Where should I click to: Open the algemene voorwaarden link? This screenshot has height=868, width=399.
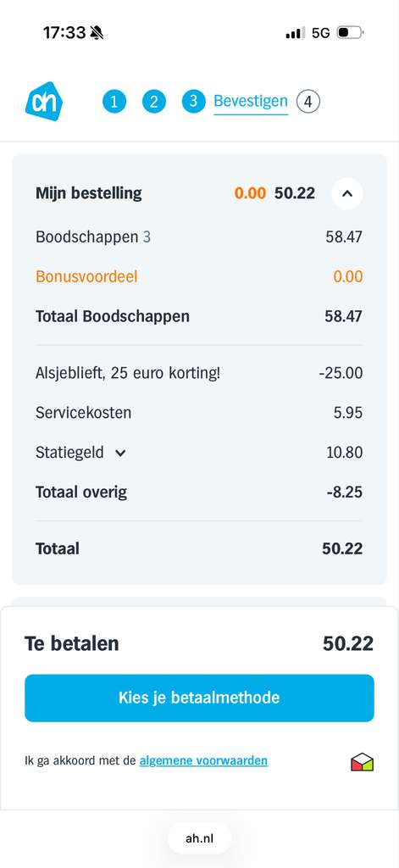(203, 760)
